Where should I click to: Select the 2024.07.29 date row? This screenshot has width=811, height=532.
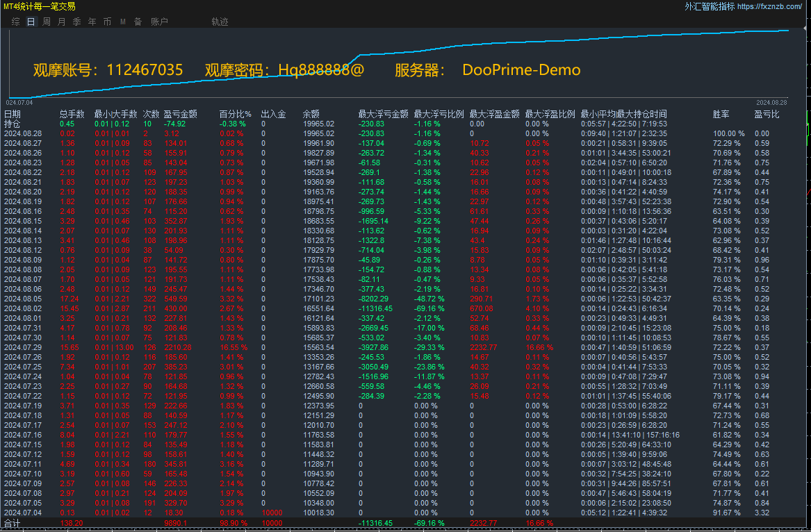click(23, 347)
